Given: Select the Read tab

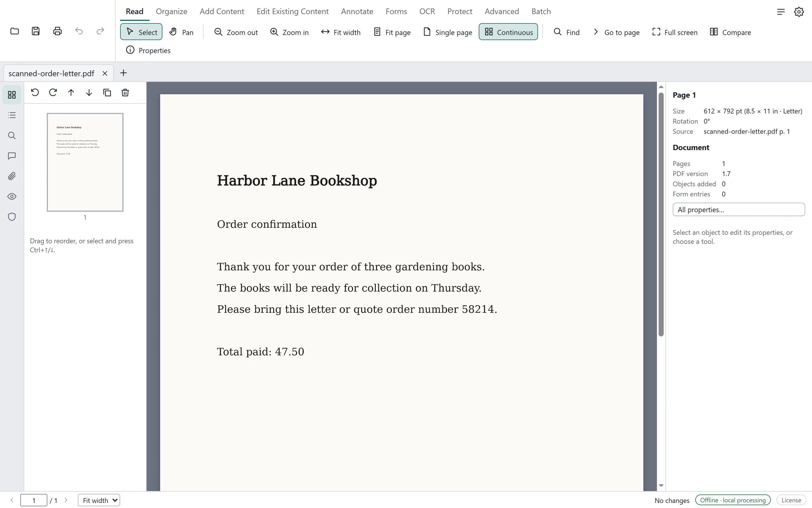Looking at the screenshot, I should pos(134,11).
